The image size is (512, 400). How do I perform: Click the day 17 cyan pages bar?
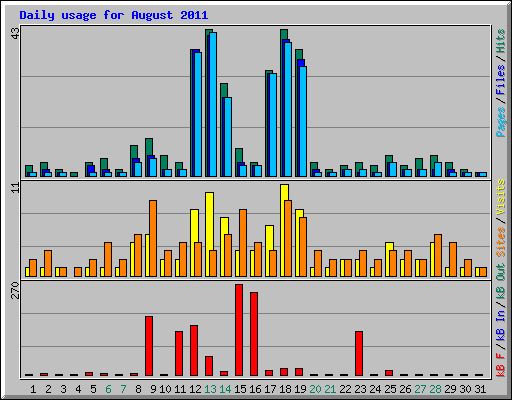pyautogui.click(x=273, y=125)
